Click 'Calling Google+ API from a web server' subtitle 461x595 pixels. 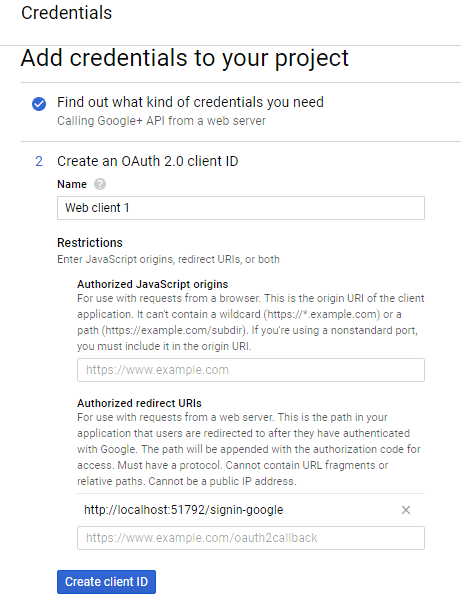pos(161,121)
